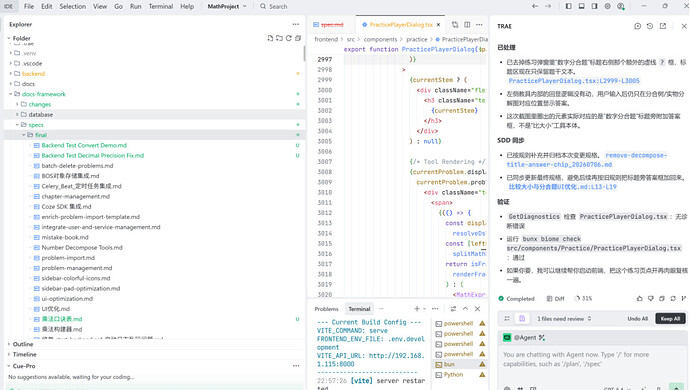Screen dimensions: 690x390
Task: Open the Run menu
Action: coord(136,6)
